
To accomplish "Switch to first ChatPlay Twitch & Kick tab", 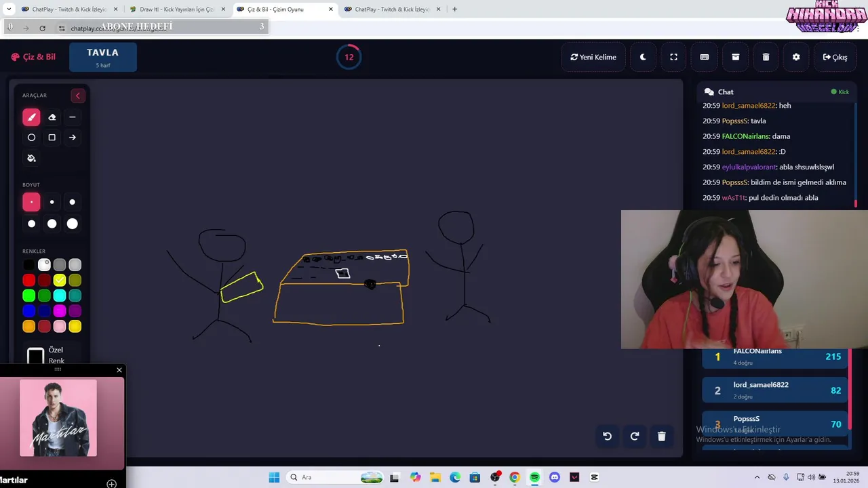I will (x=68, y=9).
